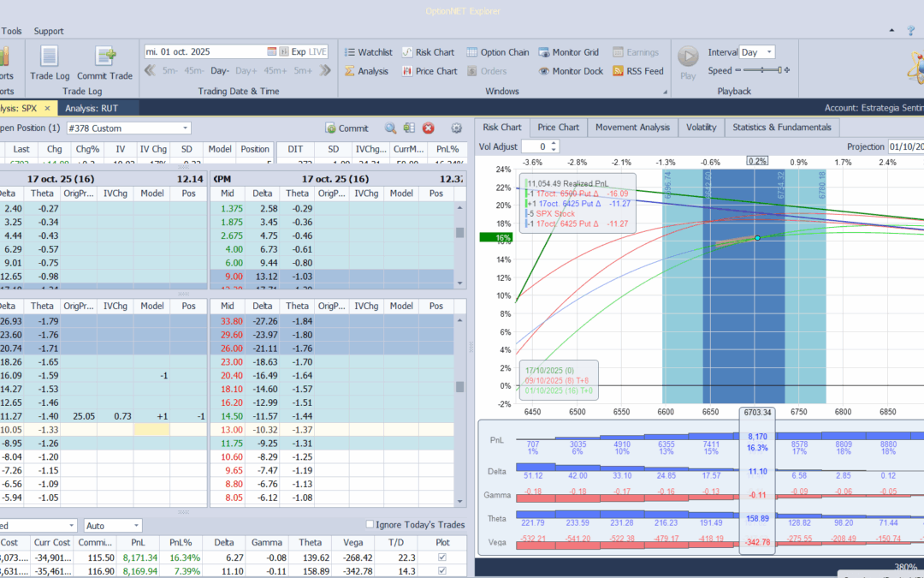The width and height of the screenshot is (924, 578).
Task: Uncheck Plot for the 7.39% PnL row
Action: click(442, 571)
